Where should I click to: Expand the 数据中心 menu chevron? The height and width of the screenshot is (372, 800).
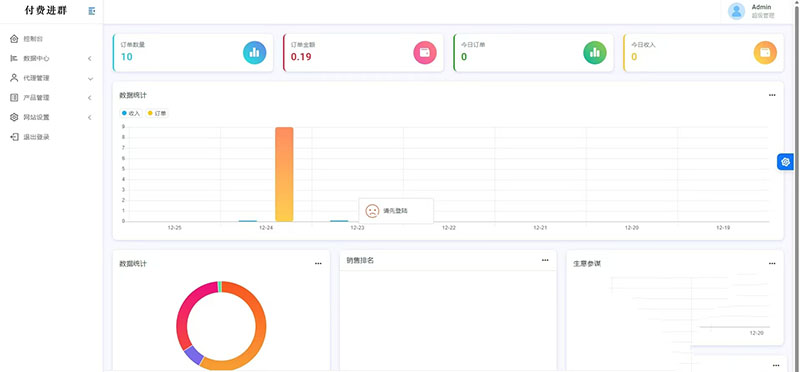point(90,59)
